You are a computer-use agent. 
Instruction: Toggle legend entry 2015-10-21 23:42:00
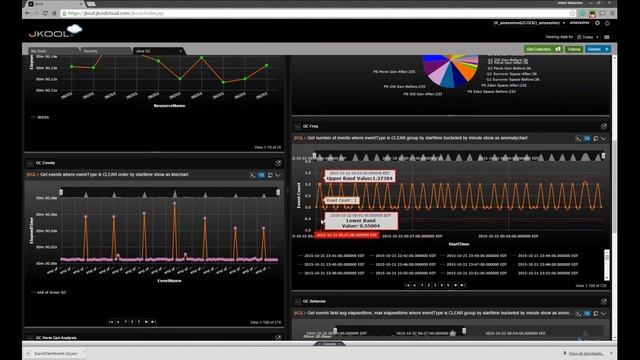[402, 256]
